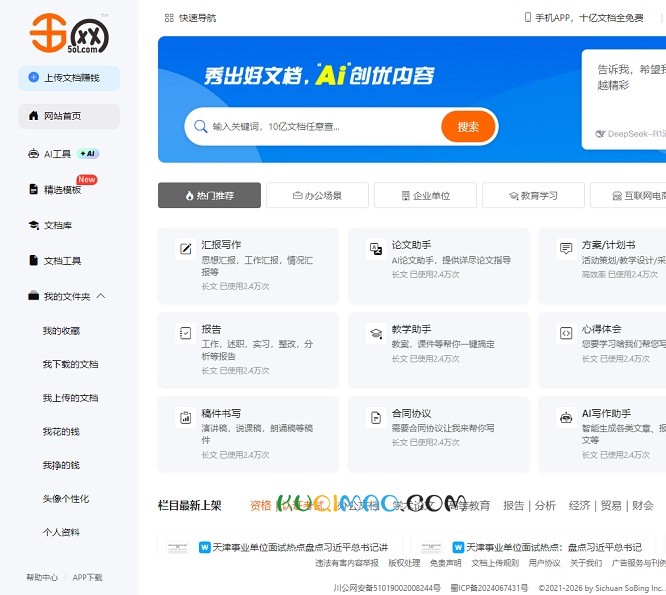
Task: Click the thumbnail of the first 天津事业单位 document
Action: 178,547
